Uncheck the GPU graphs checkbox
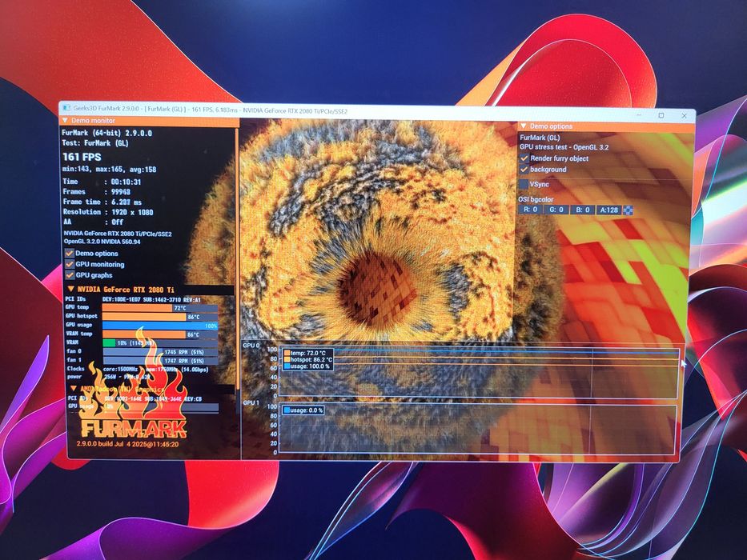The image size is (747, 560). pyautogui.click(x=70, y=275)
